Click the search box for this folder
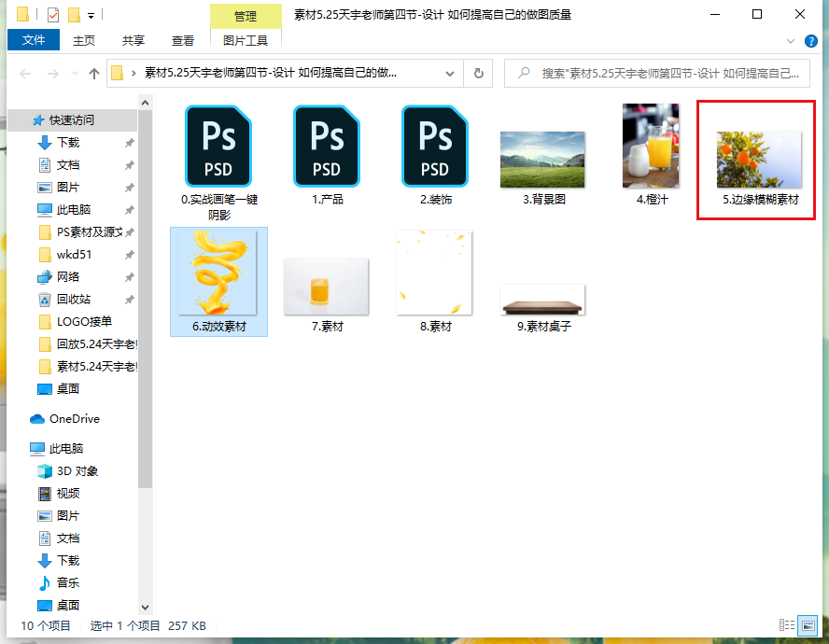The height and width of the screenshot is (644, 829). click(x=657, y=74)
